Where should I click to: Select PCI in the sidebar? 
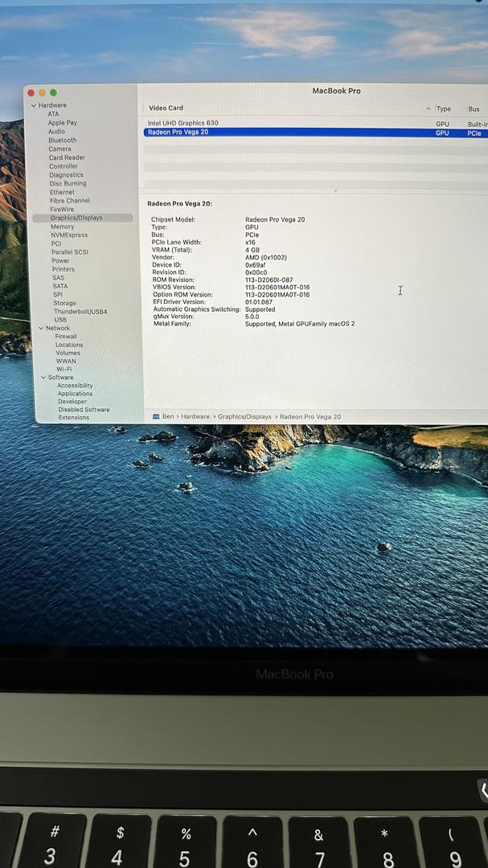tap(56, 244)
